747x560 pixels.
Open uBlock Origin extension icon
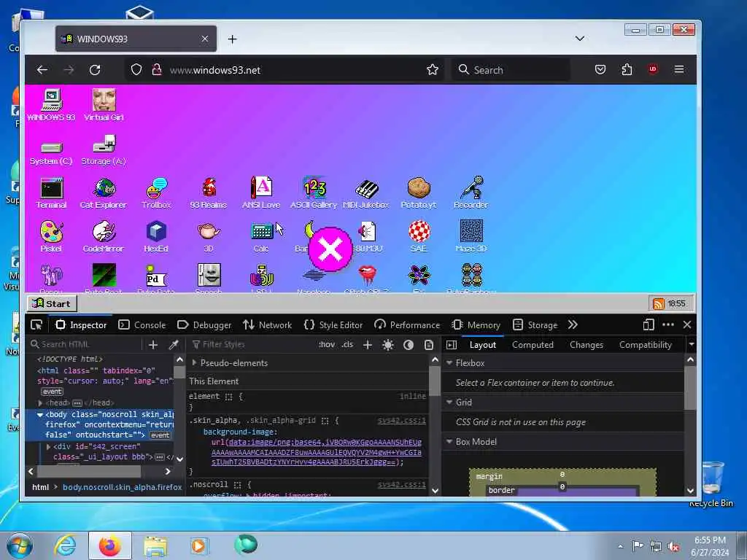653,69
